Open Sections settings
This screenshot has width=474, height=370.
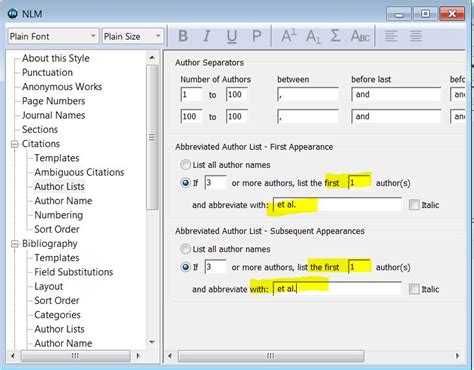(x=40, y=129)
